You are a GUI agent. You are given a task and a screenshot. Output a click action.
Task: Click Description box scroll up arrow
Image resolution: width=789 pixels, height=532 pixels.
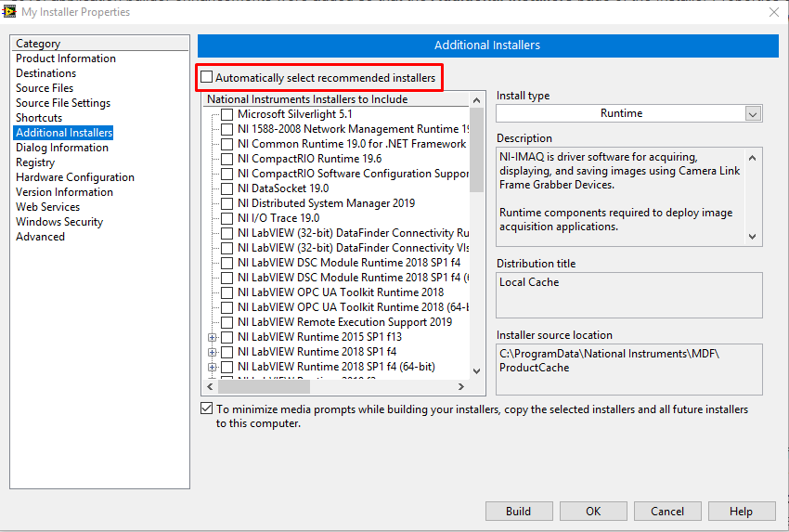point(752,158)
